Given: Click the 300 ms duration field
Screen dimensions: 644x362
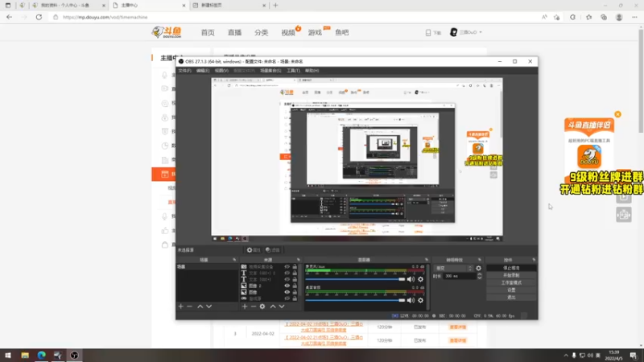Looking at the screenshot, I should click(459, 276).
